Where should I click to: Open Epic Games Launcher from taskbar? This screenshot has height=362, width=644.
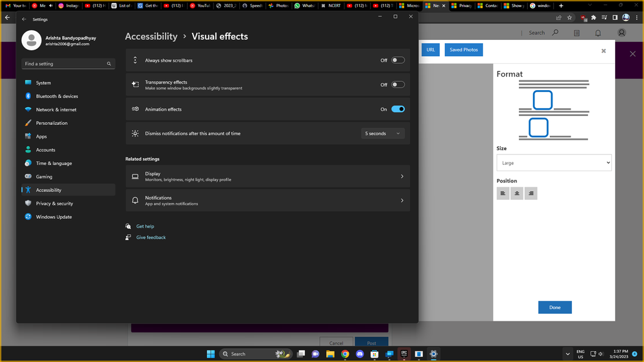pos(404,354)
